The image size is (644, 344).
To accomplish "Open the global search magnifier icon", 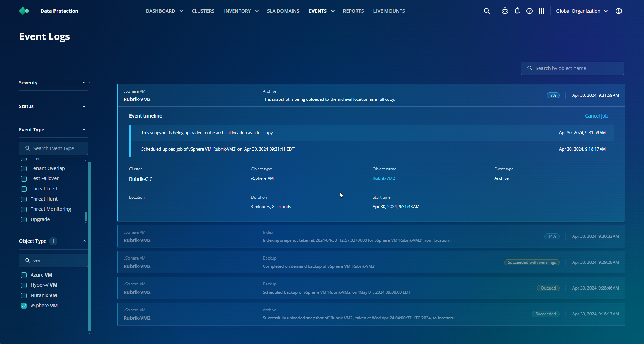I will click(x=487, y=11).
